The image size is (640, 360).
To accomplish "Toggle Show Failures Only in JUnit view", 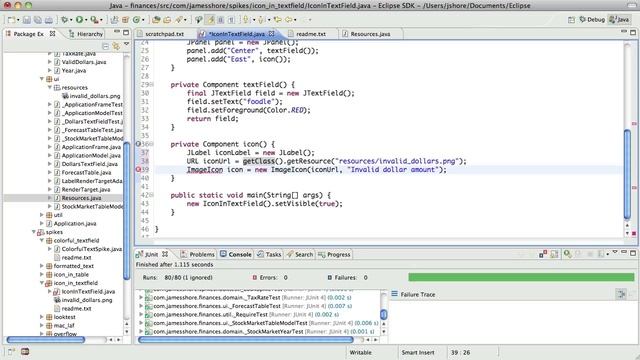I will [x=543, y=254].
